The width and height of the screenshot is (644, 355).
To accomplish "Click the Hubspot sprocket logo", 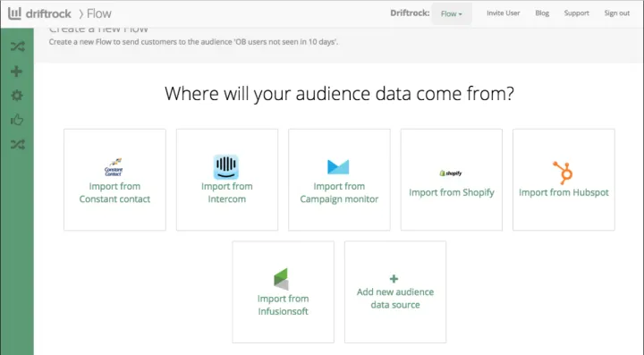I will coord(563,173).
